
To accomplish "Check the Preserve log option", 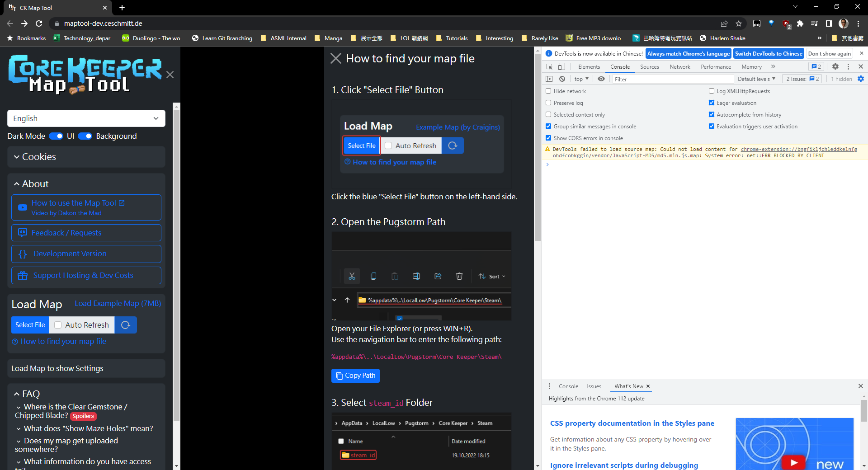I will (x=548, y=103).
